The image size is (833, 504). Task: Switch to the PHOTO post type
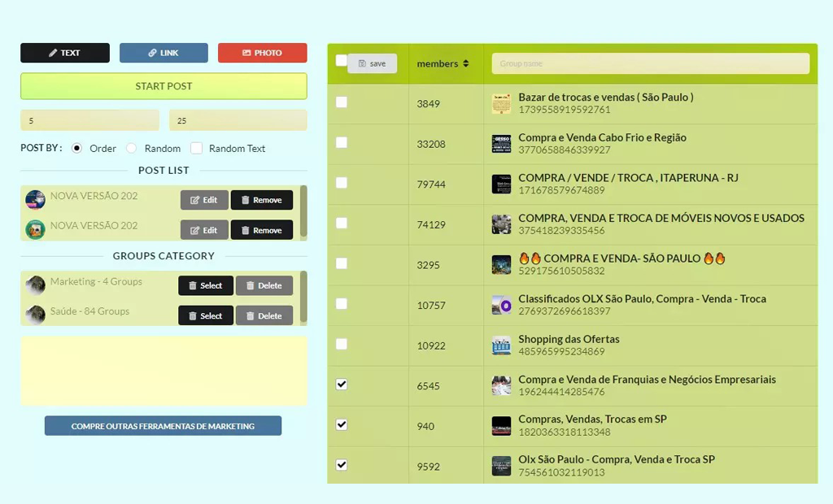point(262,53)
